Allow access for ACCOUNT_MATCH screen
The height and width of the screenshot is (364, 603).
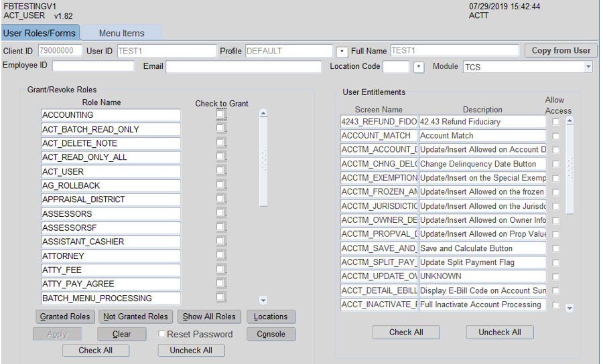tap(555, 136)
